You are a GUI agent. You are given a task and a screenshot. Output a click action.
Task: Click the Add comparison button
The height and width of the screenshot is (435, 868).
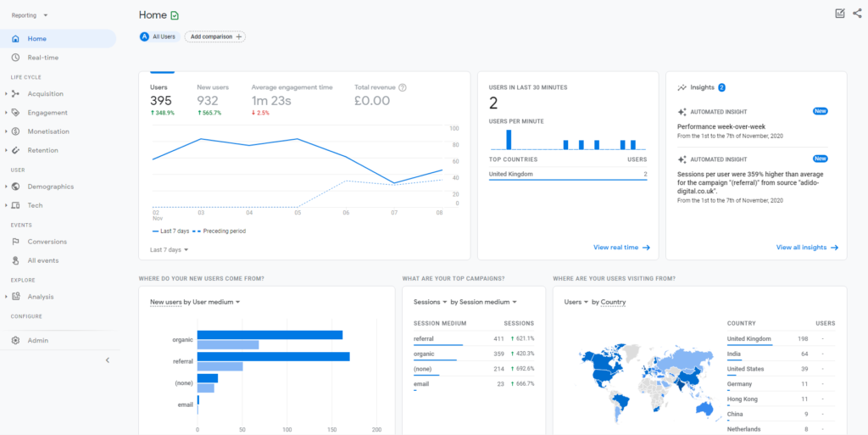(215, 36)
